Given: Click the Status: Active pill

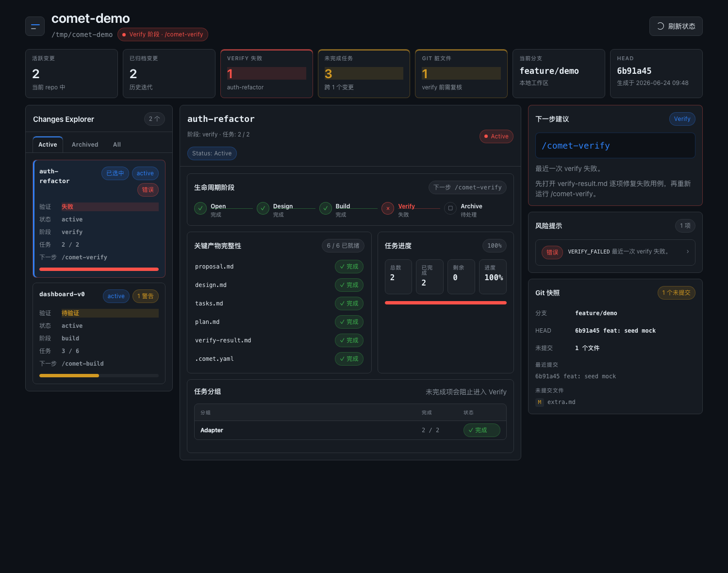Looking at the screenshot, I should 212,153.
